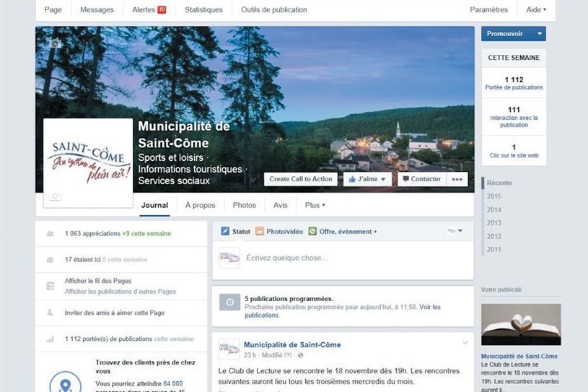The width and height of the screenshot is (588, 392).
Task: Click the profile picture camera icon
Action: click(55, 196)
